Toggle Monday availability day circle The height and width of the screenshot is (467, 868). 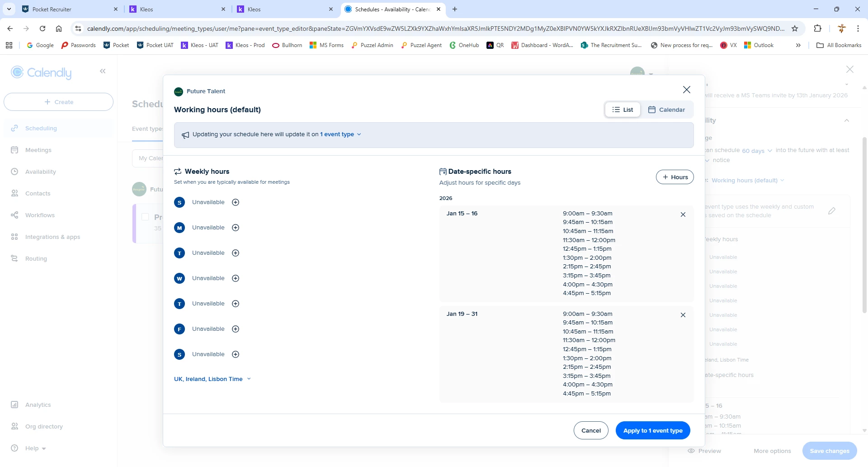[x=179, y=228]
